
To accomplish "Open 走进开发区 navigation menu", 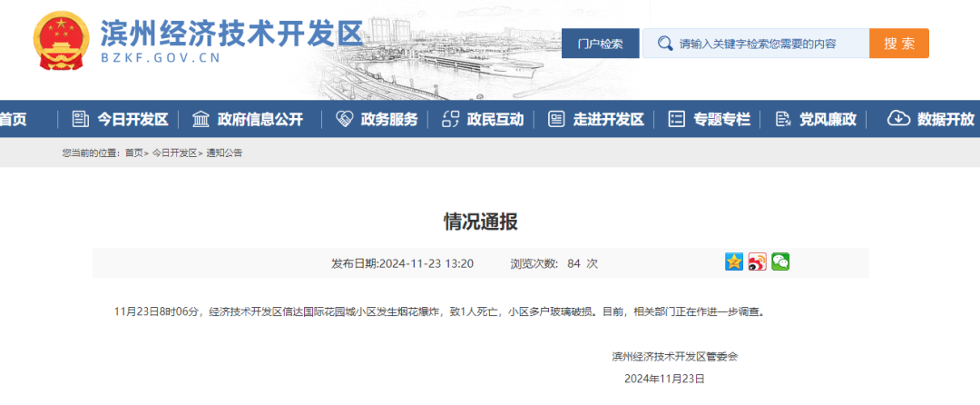I will click(609, 119).
